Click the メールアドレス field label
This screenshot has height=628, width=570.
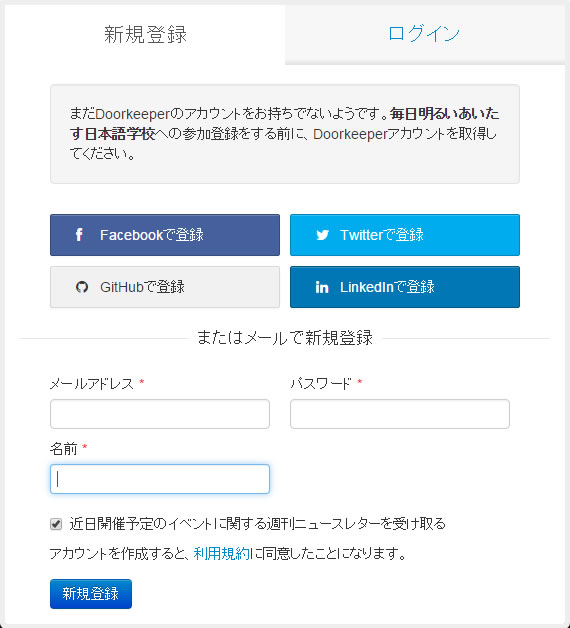coord(92,384)
